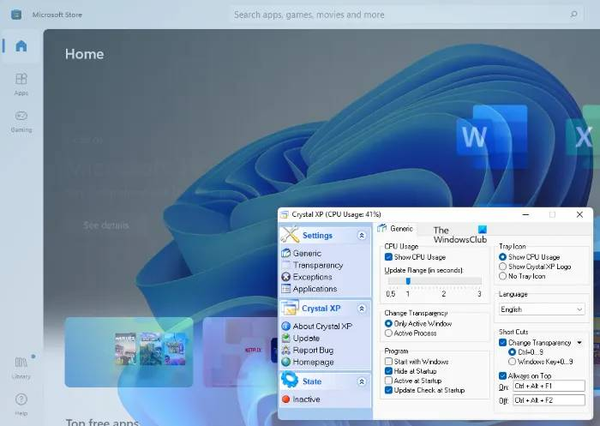Open the Language dropdown set to English

[542, 309]
